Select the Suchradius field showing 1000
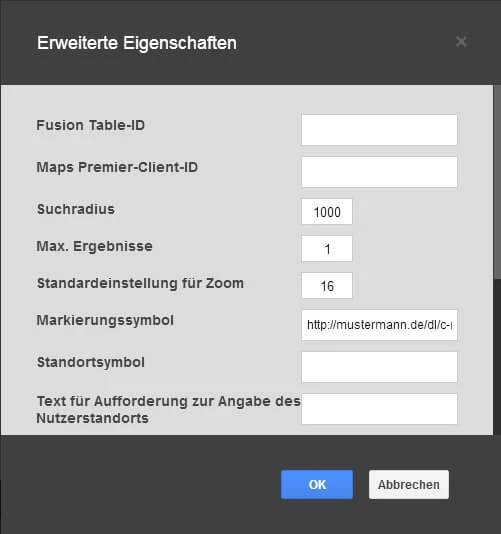This screenshot has height=534, width=501. [327, 211]
